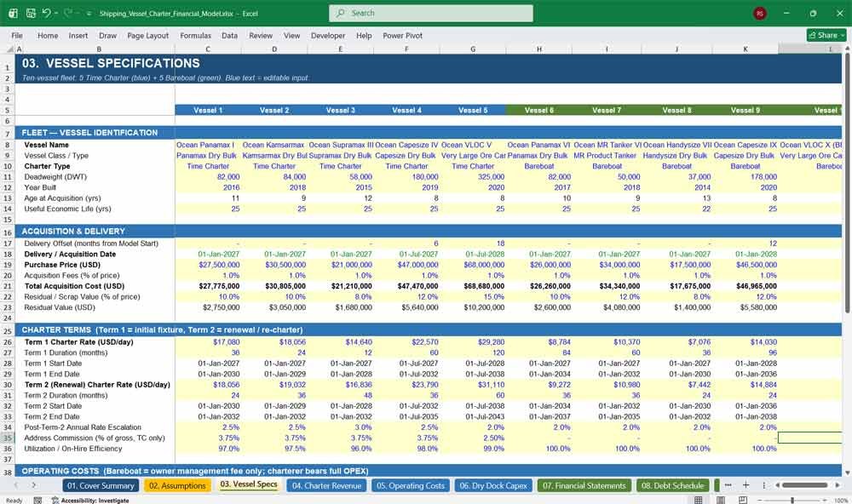Switch to 05. Operating Costs sheet
852x504 pixels.
(411, 485)
